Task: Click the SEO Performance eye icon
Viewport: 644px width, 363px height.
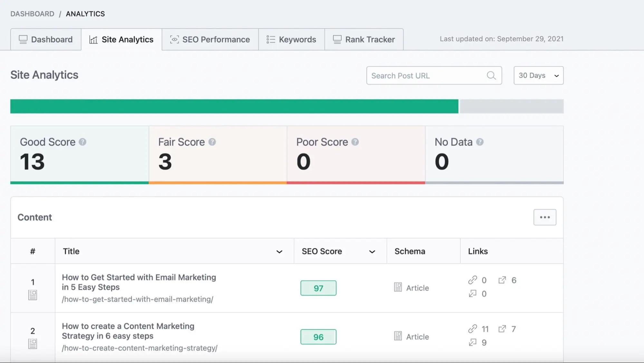Action: pos(174,39)
